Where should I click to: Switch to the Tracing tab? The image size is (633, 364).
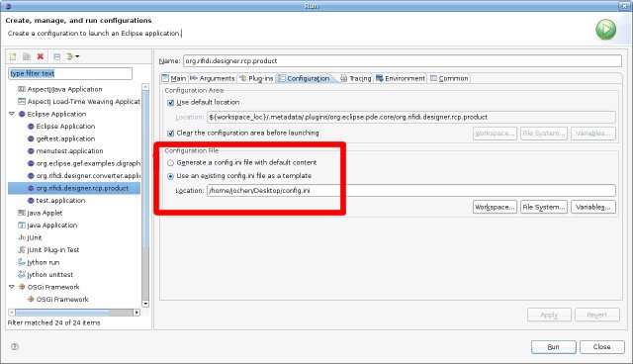point(356,78)
